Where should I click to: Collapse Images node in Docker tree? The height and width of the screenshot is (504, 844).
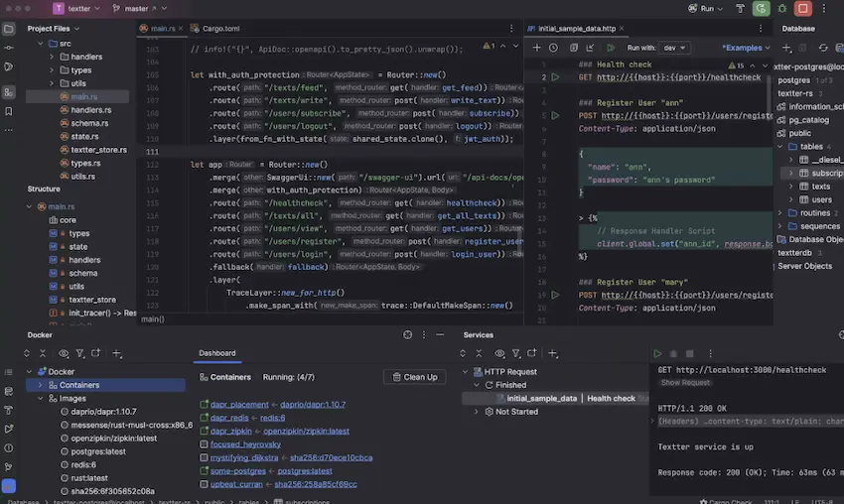(40, 399)
